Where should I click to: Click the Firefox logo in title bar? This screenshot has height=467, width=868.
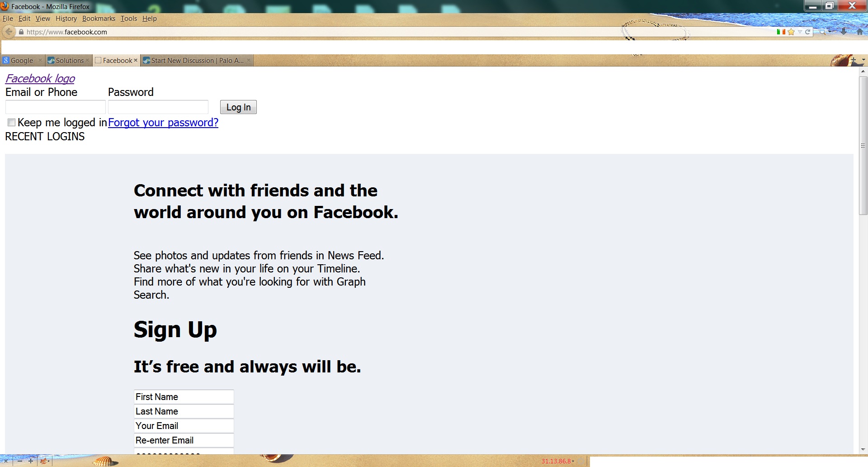pos(5,6)
